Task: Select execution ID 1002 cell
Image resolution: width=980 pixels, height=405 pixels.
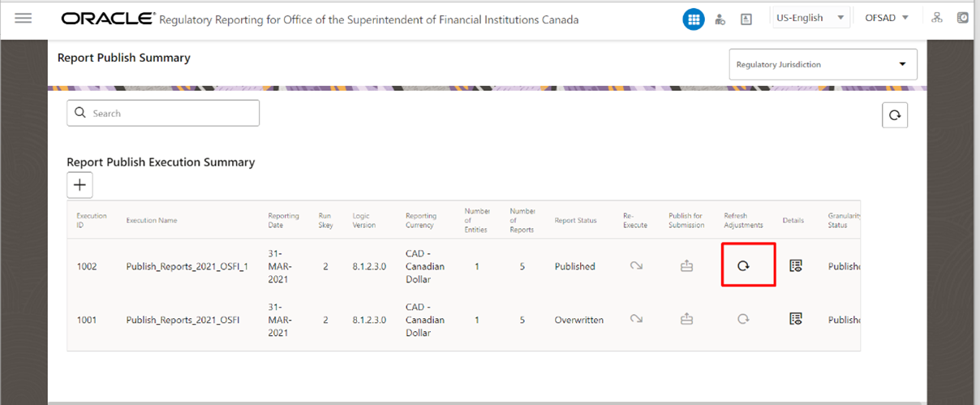Action: click(87, 266)
